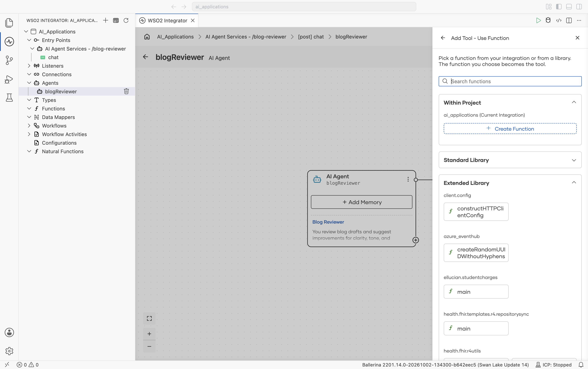The height and width of the screenshot is (369, 588).
Task: Run the integration with the play icon
Action: [538, 20]
